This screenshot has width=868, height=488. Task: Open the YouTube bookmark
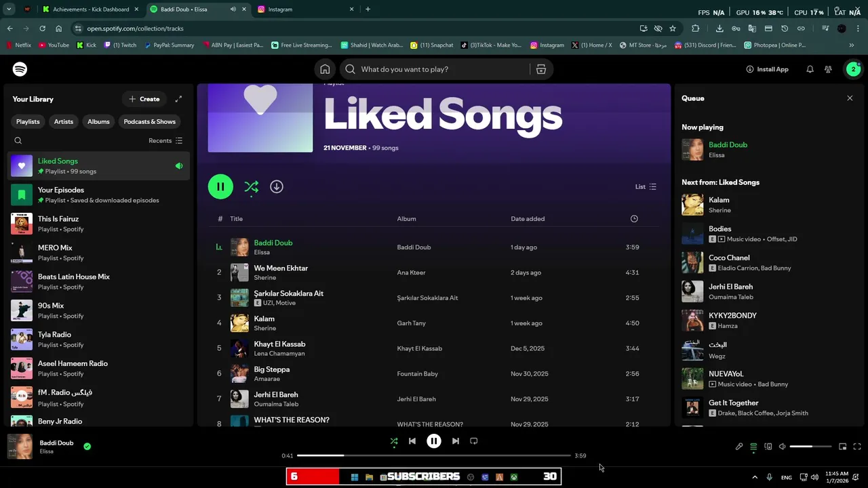pos(54,45)
